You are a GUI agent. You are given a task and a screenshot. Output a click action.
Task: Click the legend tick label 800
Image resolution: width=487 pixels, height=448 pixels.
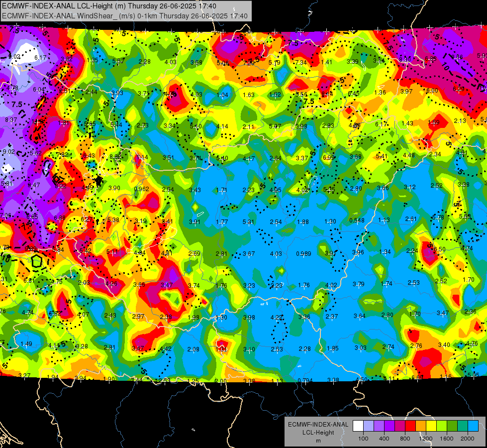click(405, 439)
